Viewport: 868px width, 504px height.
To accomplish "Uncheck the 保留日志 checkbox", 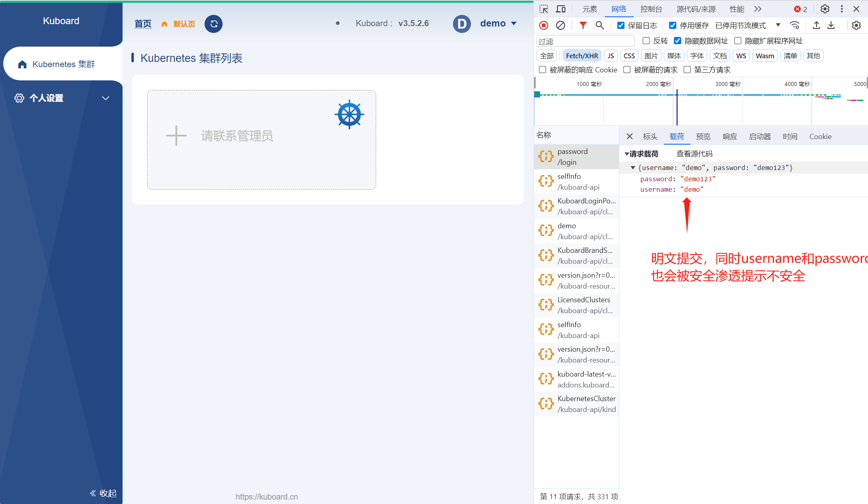I will click(x=620, y=25).
